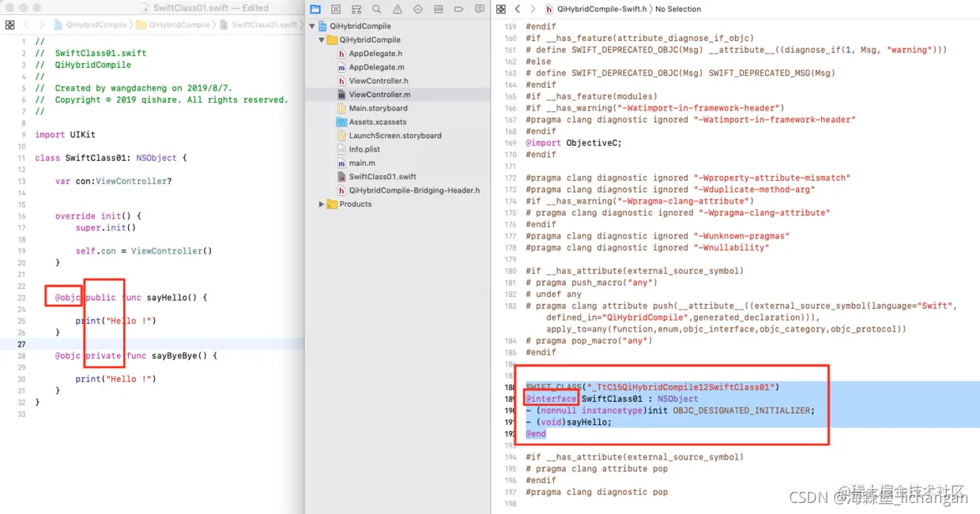Open the Find navigator magnifier icon
This screenshot has width=980, height=514.
coord(377,9)
